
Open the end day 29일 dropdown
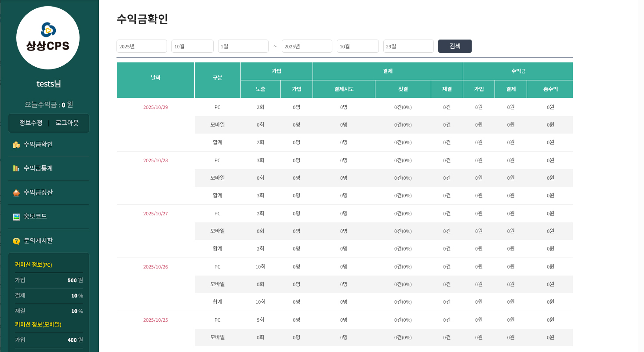click(408, 46)
